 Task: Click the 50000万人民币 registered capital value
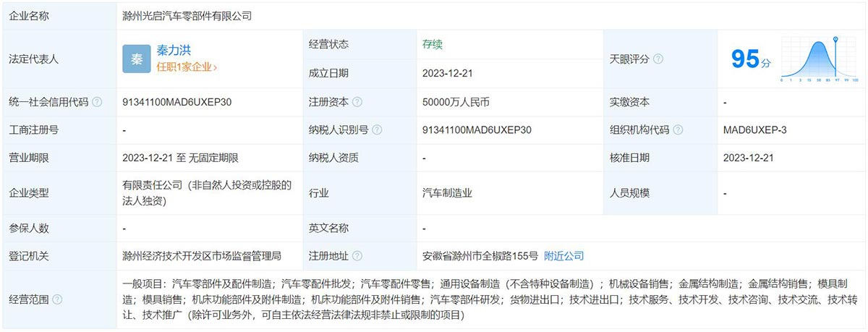tap(456, 102)
